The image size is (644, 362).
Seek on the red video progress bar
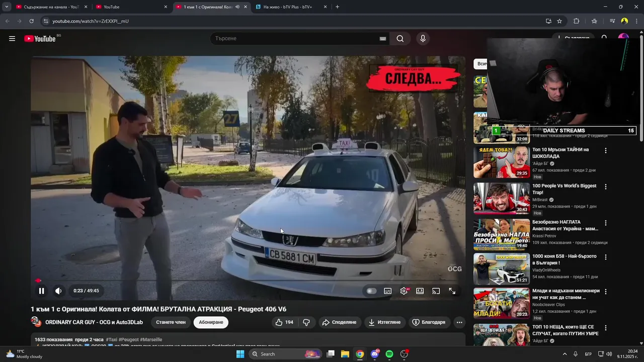pos(248,281)
